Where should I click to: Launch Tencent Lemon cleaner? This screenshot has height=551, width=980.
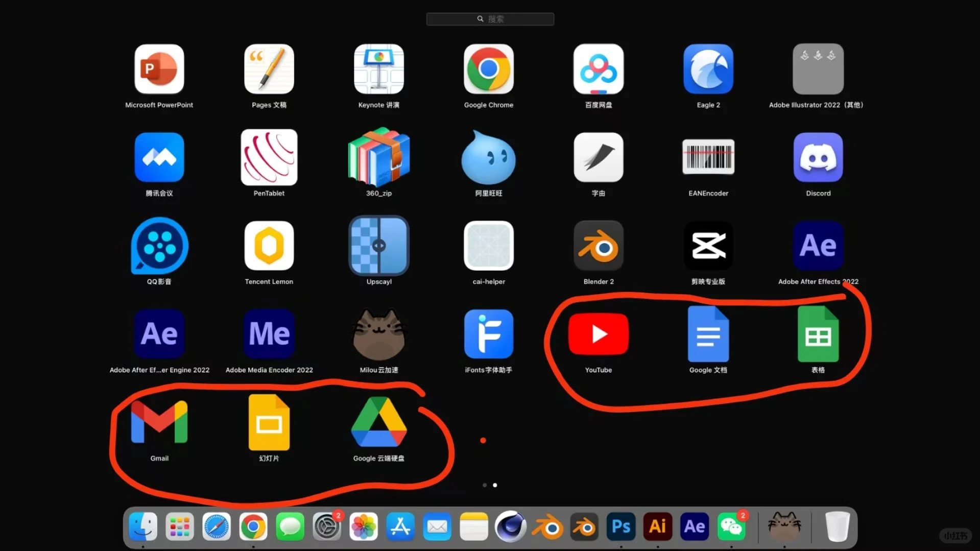(x=269, y=246)
